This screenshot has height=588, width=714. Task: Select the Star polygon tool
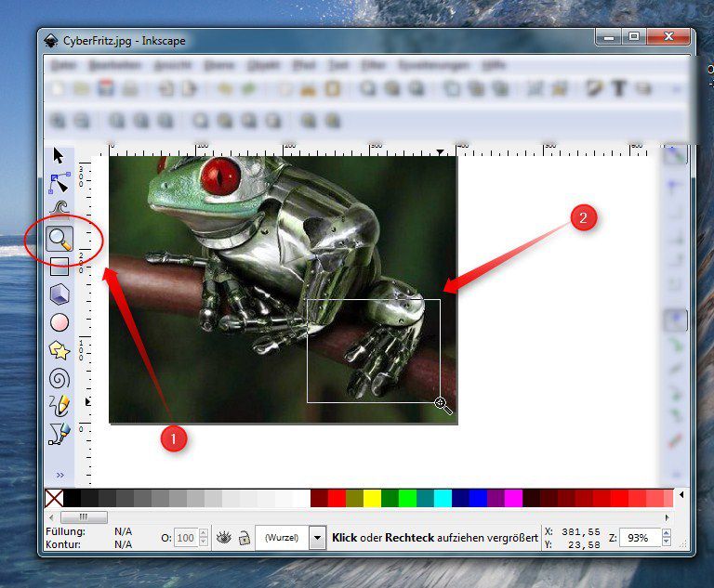(x=59, y=350)
